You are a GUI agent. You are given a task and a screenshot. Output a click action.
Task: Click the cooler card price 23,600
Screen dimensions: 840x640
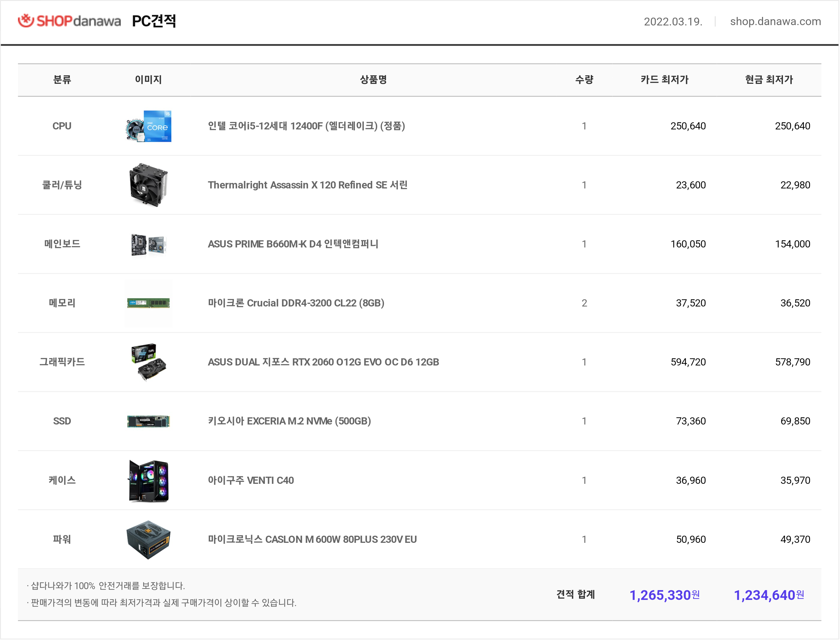691,185
